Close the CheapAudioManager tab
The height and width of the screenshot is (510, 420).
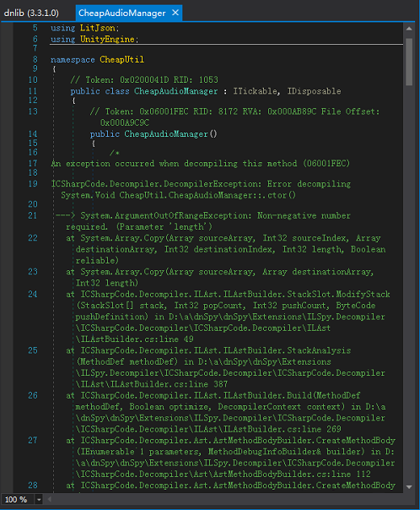pyautogui.click(x=175, y=13)
